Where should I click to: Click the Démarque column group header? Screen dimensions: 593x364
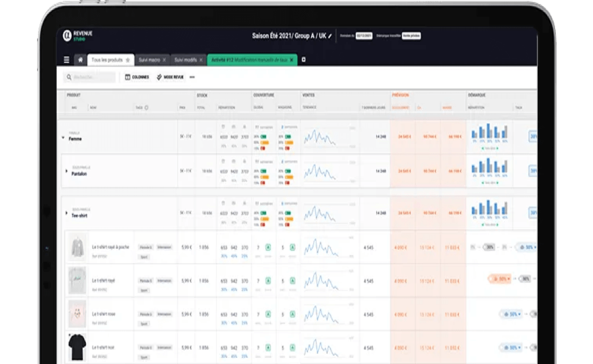476,95
